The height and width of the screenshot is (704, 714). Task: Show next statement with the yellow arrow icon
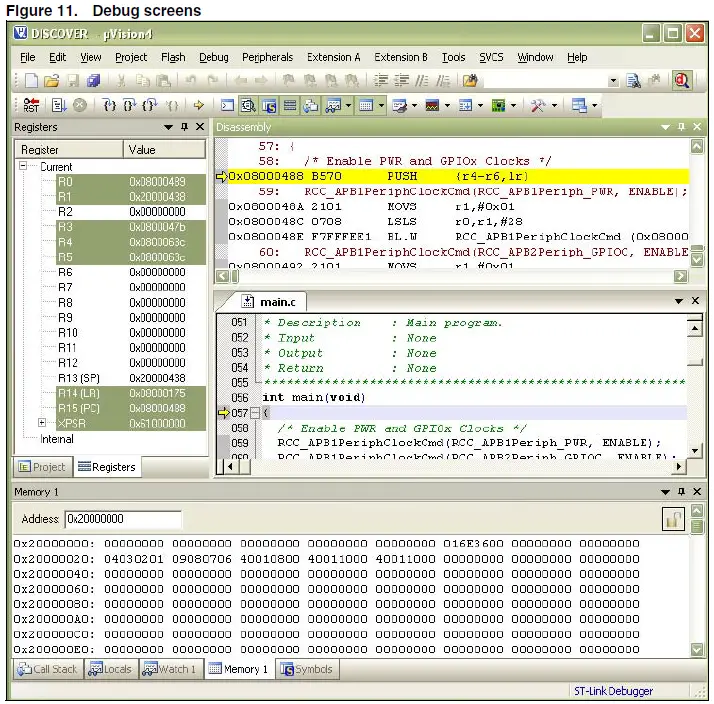coord(199,105)
